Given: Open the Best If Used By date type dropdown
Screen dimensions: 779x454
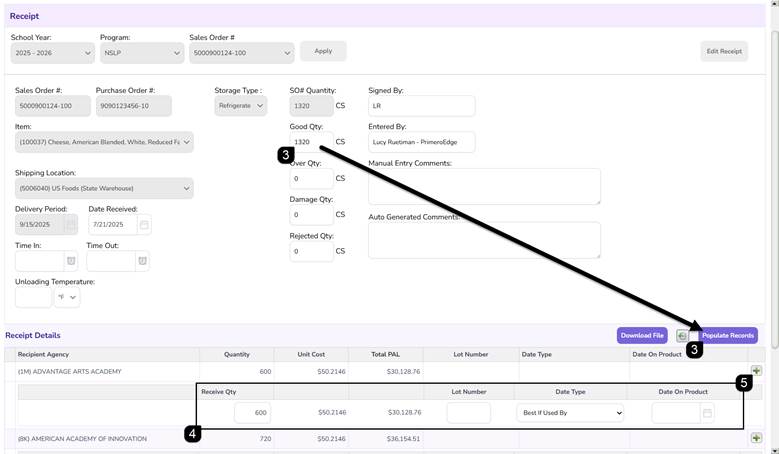Looking at the screenshot, I should (570, 413).
